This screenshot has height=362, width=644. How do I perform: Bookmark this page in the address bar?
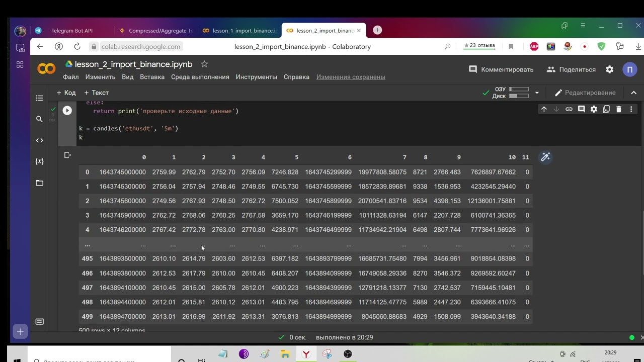point(511,46)
